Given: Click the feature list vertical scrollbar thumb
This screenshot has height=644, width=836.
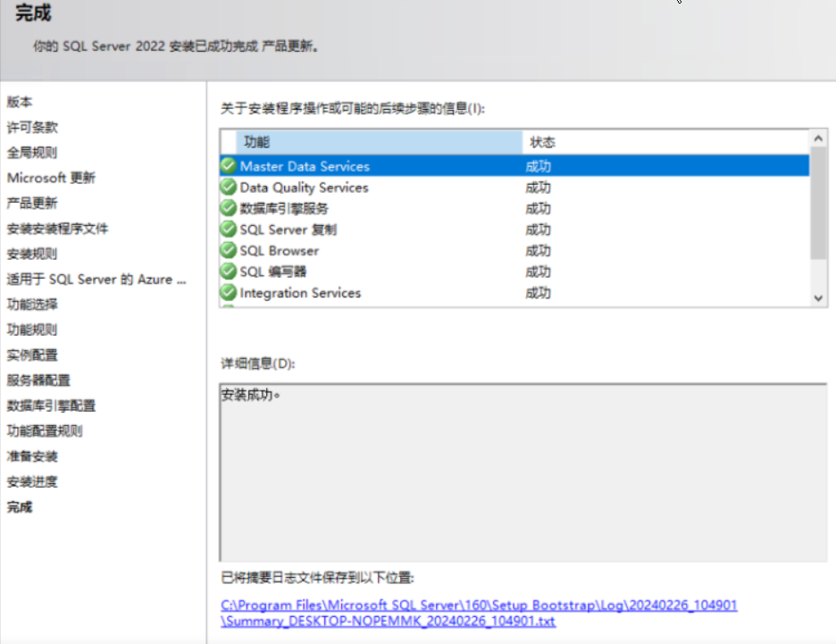Looking at the screenshot, I should click(818, 204).
